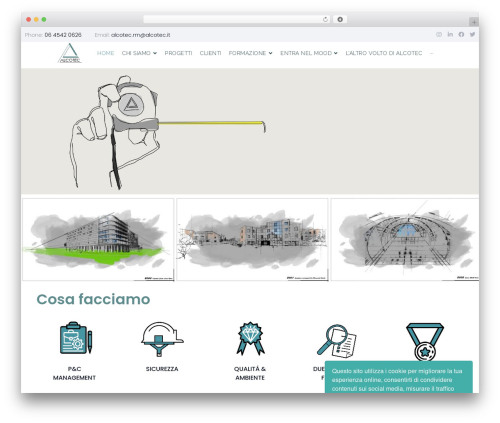The height and width of the screenshot is (423, 500).
Task: Open the PROGETTI menu item
Action: [x=178, y=53]
